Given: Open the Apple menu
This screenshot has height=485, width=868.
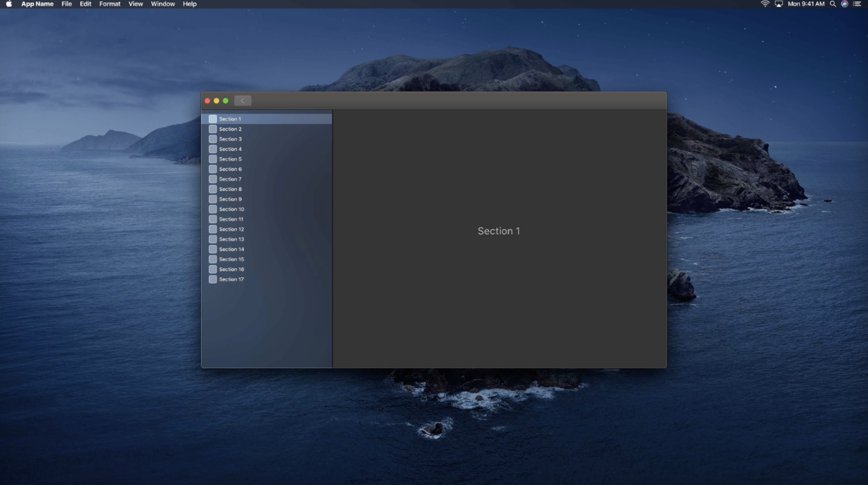Looking at the screenshot, I should pyautogui.click(x=9, y=4).
